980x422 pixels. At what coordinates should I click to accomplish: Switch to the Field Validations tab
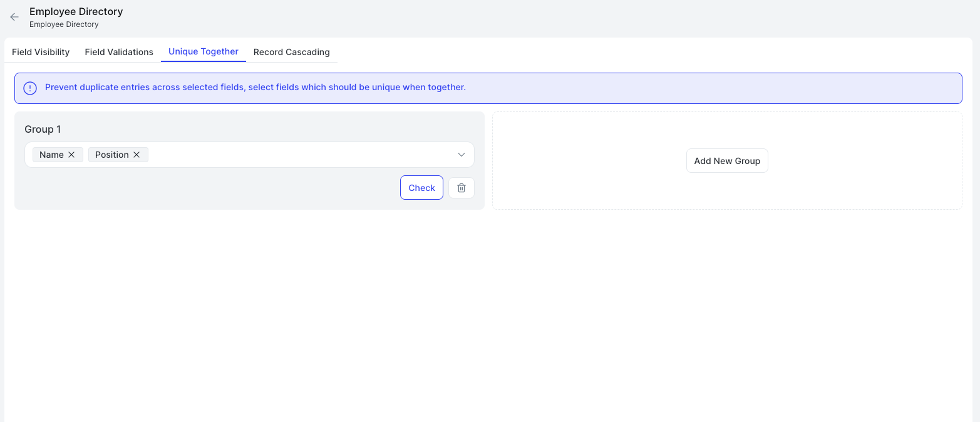click(118, 52)
